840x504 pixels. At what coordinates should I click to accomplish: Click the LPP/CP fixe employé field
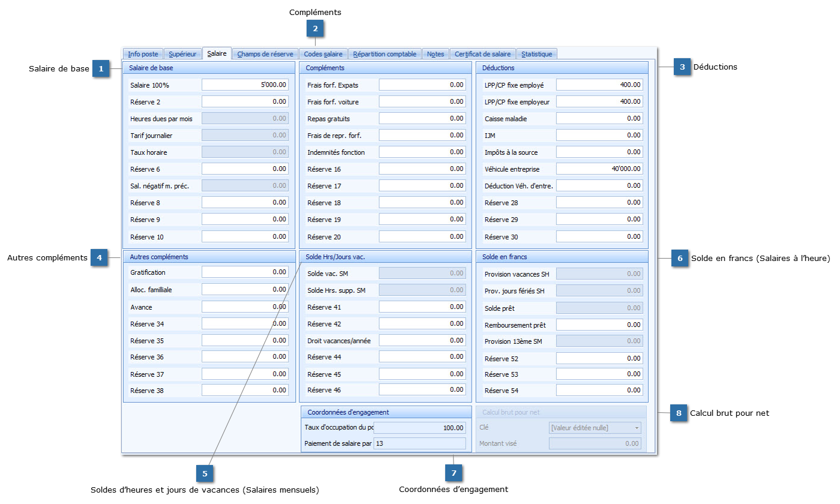[599, 85]
